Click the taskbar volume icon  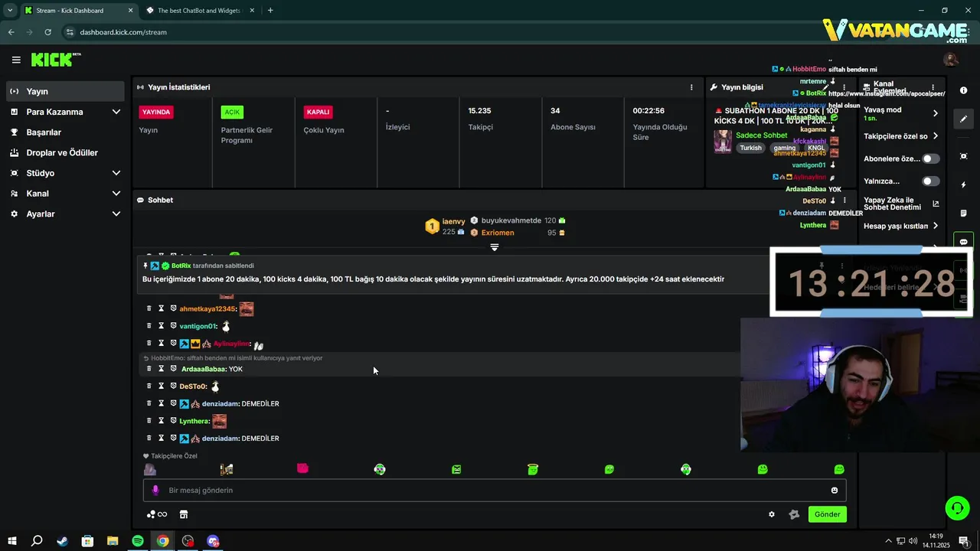coord(913,541)
